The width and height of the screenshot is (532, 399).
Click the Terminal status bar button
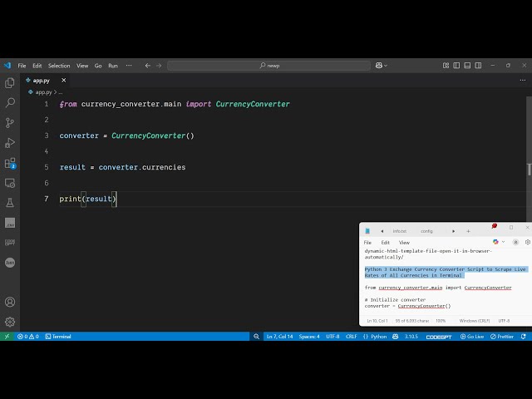coord(58,336)
